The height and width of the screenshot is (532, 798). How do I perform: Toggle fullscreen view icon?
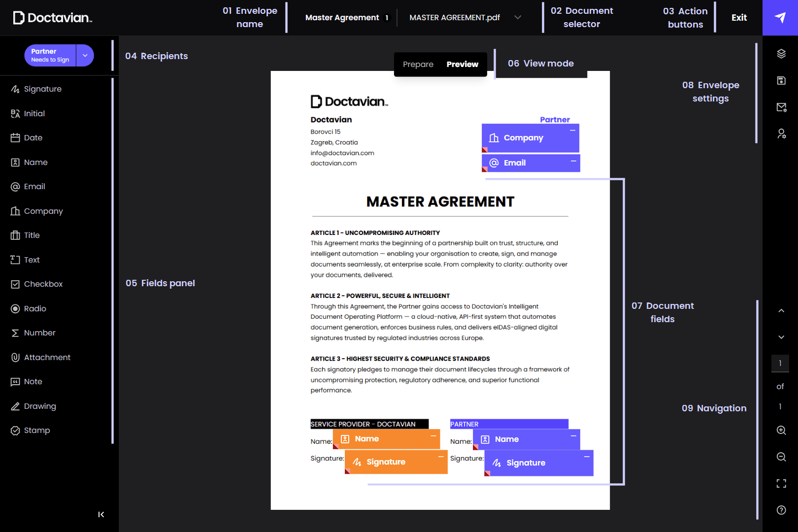(781, 483)
